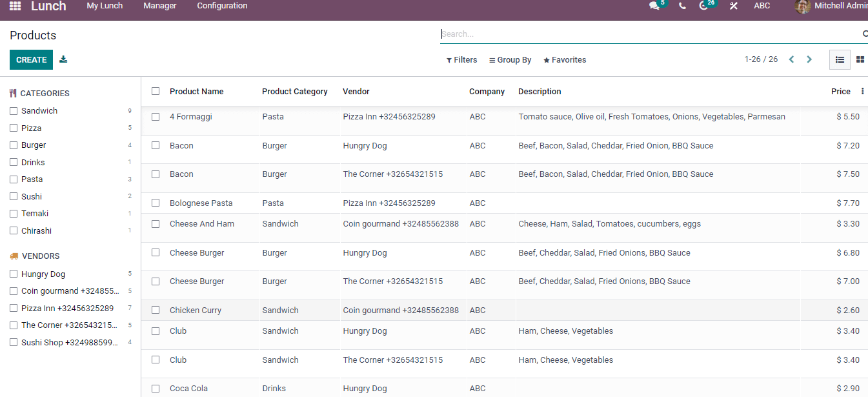Open optional columns menu icon

863,92
